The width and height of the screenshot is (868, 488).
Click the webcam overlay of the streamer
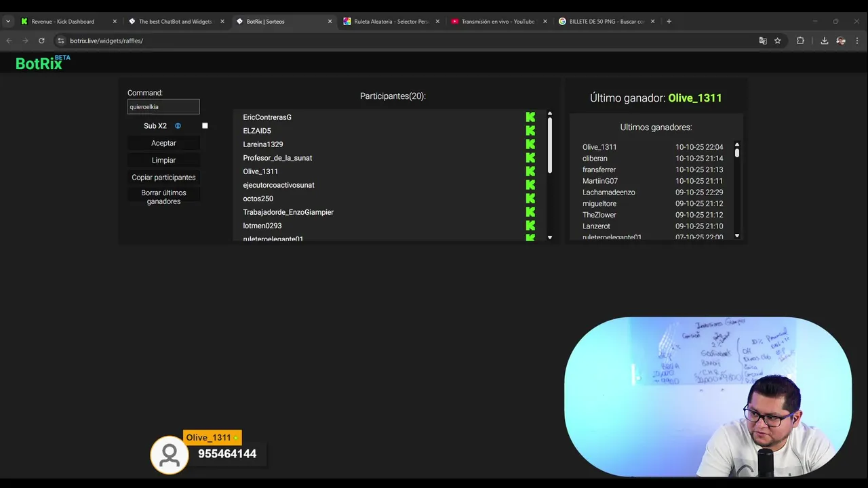[x=708, y=397]
